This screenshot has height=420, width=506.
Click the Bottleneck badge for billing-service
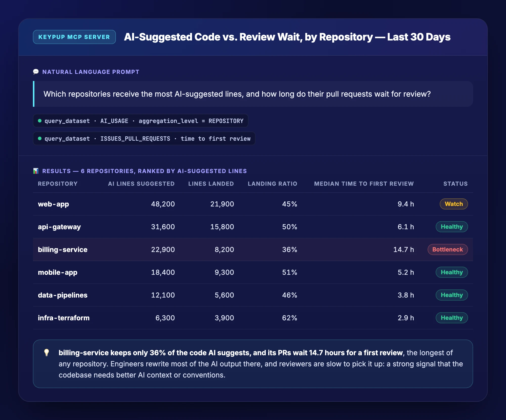coord(448,249)
